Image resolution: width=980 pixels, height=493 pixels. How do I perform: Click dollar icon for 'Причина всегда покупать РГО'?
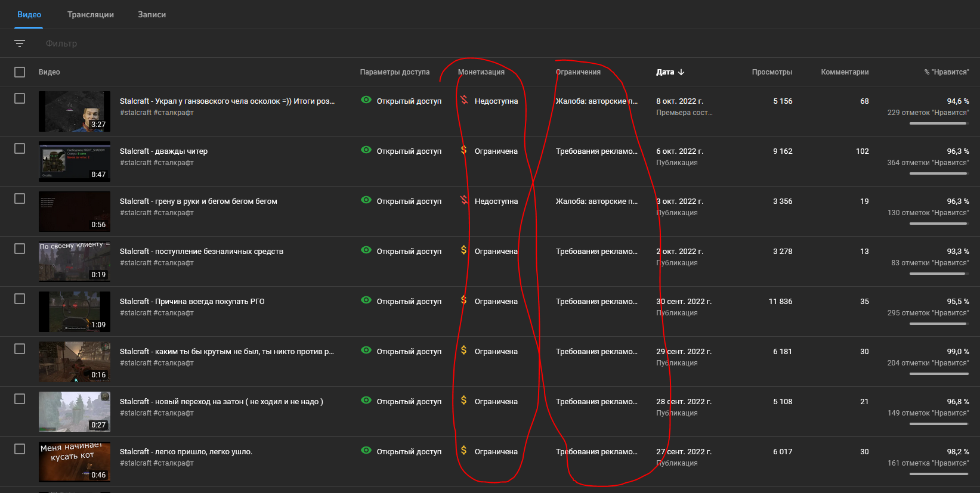point(463,300)
